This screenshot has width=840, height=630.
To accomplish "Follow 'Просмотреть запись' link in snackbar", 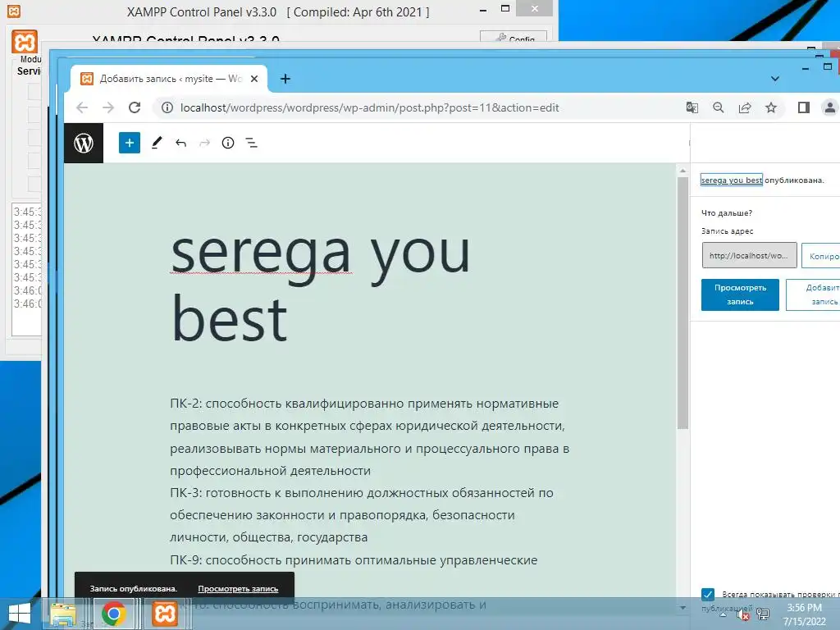I will (x=238, y=589).
